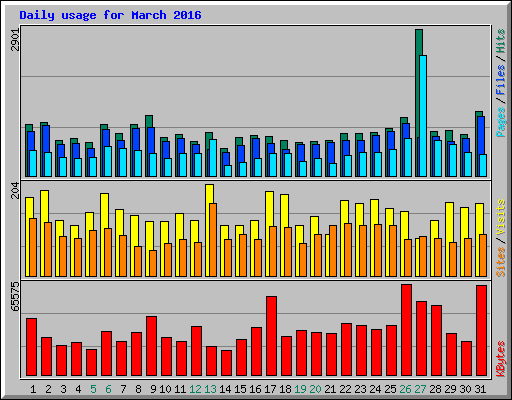Click day 10 on the x-axis

(165, 389)
